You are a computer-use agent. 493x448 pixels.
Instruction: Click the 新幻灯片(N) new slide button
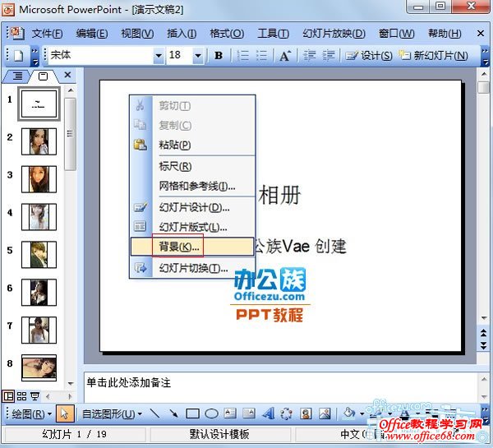point(433,56)
